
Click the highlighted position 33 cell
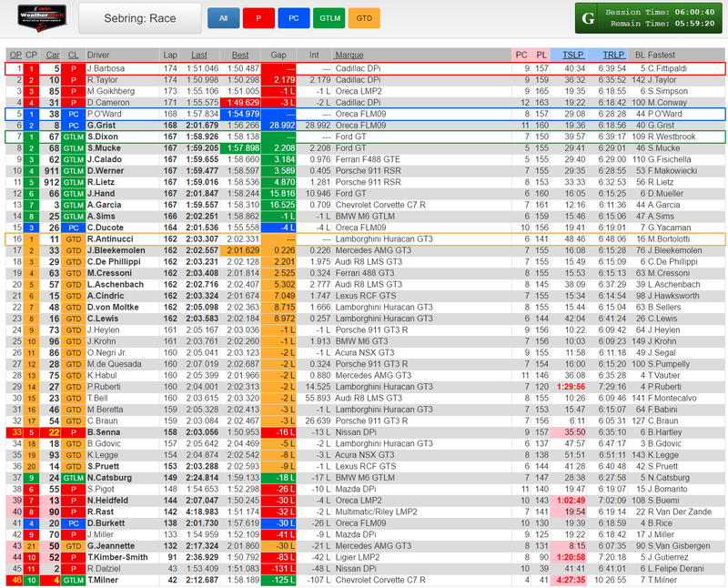pos(15,432)
